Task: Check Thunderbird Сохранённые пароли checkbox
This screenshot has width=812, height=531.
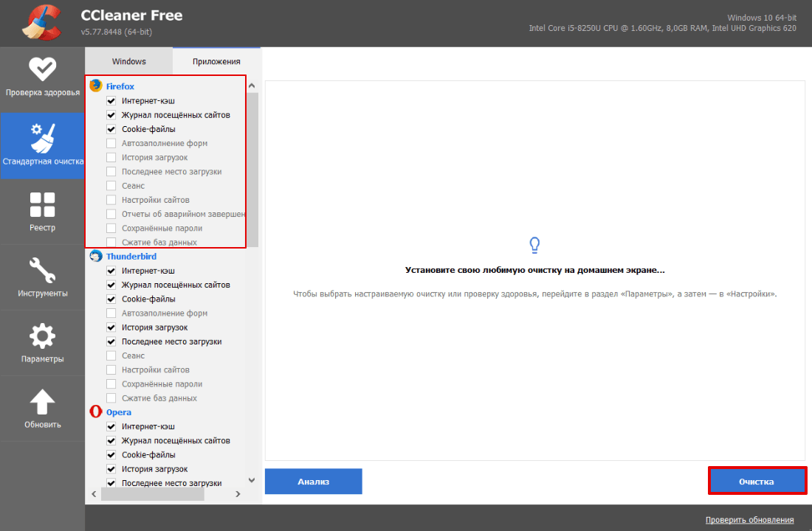Action: 111,383
